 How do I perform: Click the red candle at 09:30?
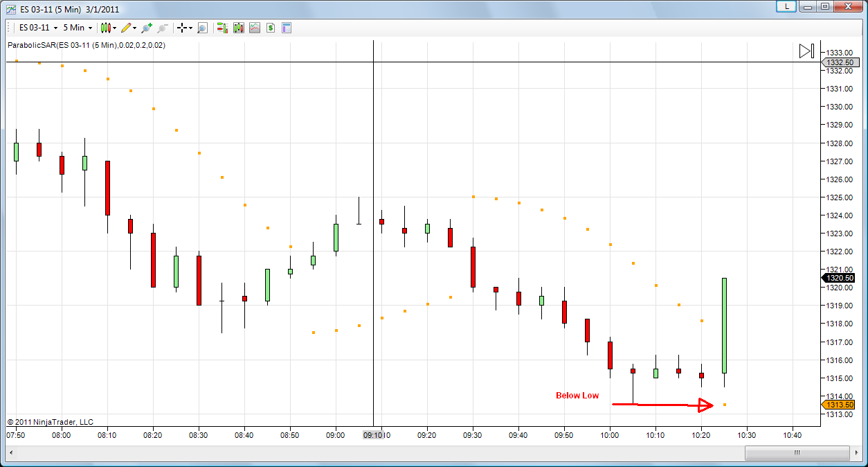click(x=473, y=267)
